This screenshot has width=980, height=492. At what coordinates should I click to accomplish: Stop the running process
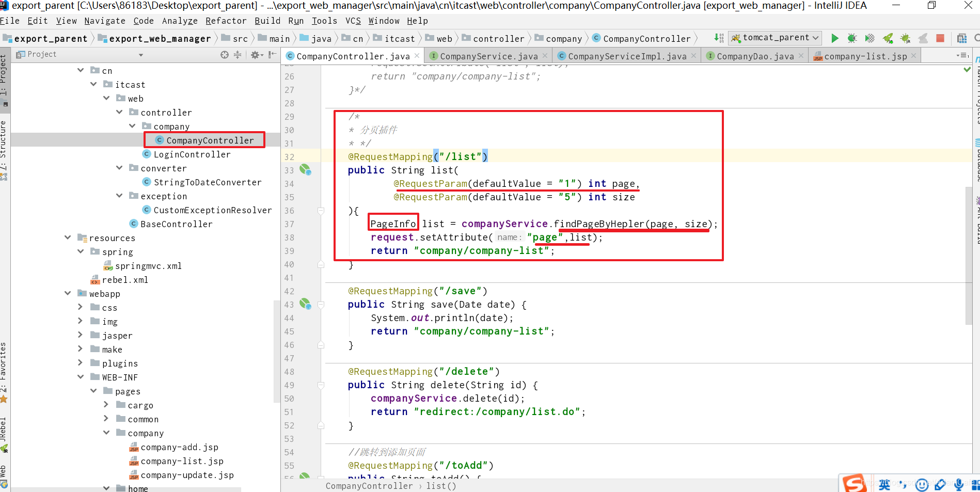point(940,38)
